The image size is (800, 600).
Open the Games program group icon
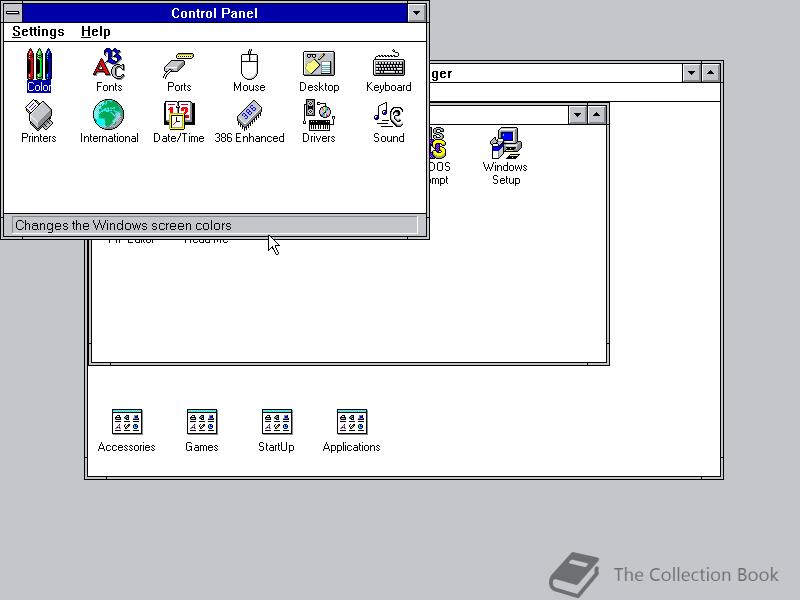(202, 431)
